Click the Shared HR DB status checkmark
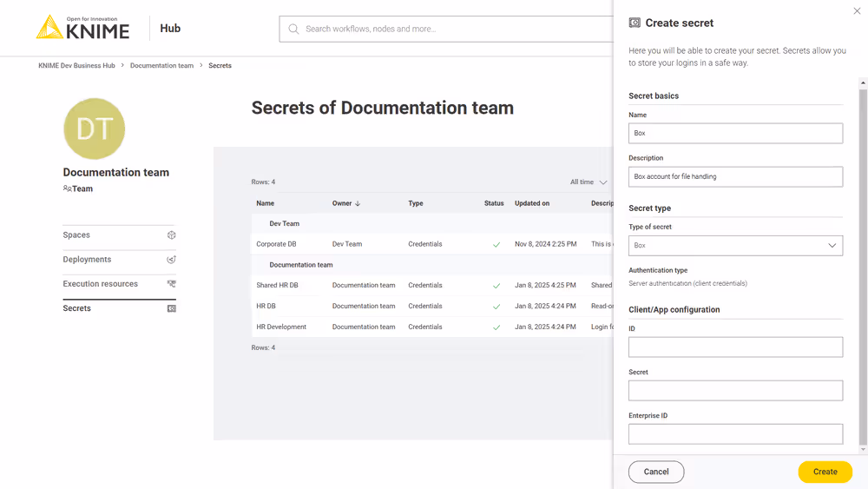 (496, 286)
